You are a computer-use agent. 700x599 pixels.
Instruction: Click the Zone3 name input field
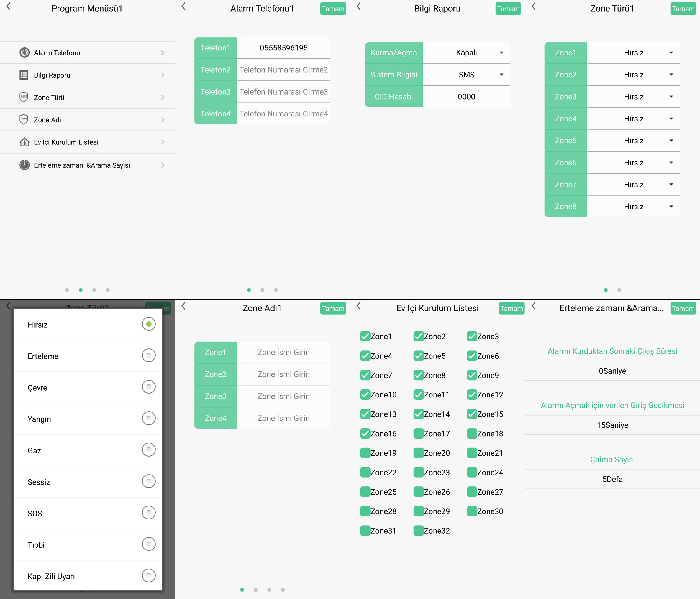pyautogui.click(x=284, y=396)
